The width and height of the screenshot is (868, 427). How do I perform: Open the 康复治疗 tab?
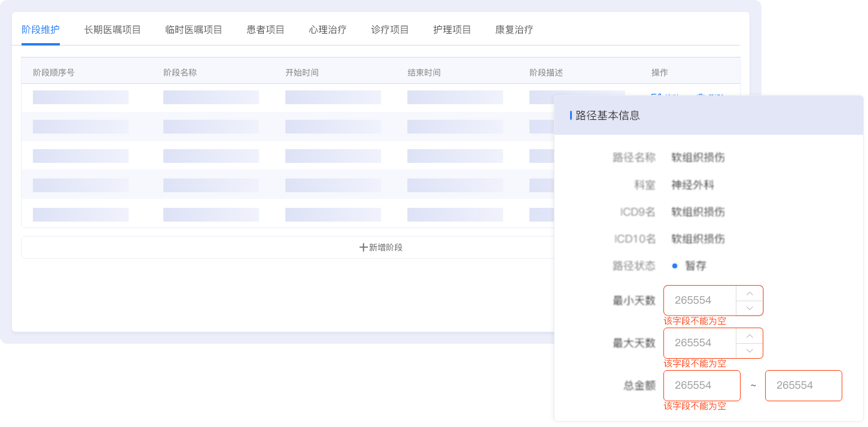coord(514,30)
